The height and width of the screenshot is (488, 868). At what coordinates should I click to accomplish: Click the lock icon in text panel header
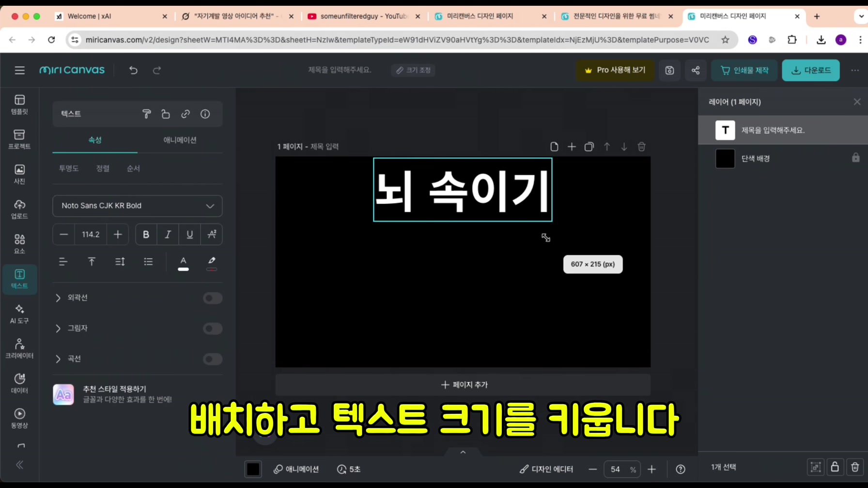pos(166,114)
